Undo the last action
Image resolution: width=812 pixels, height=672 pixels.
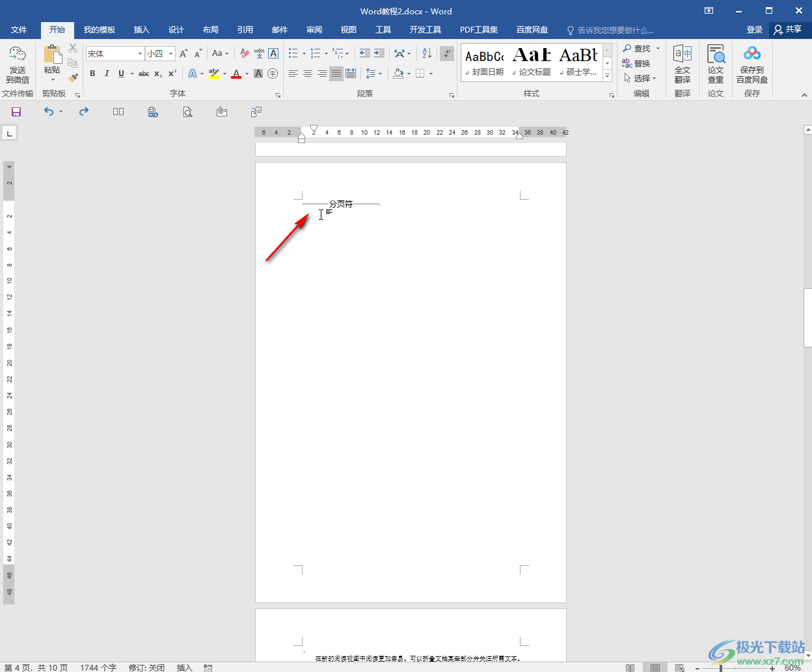pyautogui.click(x=49, y=112)
